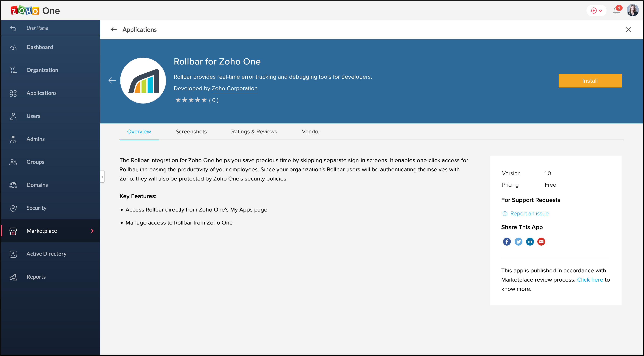
Task: Collapse the sidebar using the edge handle
Action: (102, 176)
